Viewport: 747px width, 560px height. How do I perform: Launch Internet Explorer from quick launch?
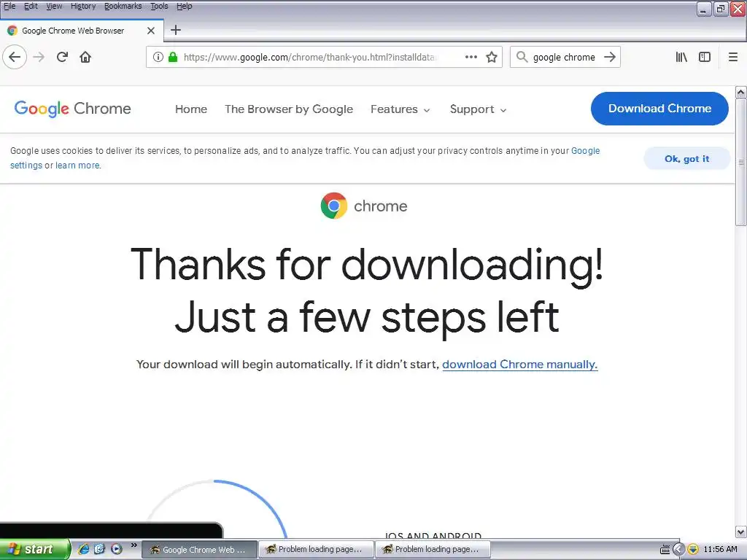(x=83, y=549)
